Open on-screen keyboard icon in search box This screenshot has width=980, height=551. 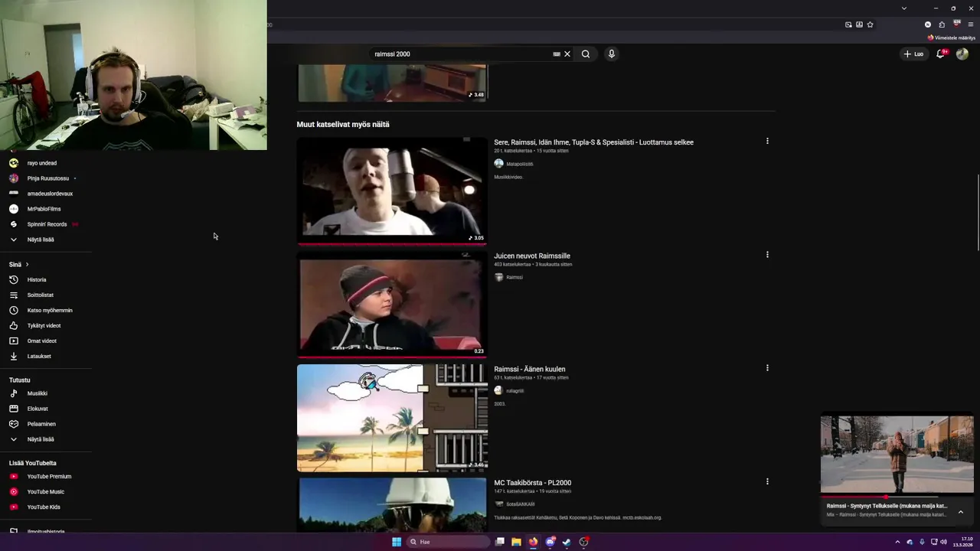[557, 54]
